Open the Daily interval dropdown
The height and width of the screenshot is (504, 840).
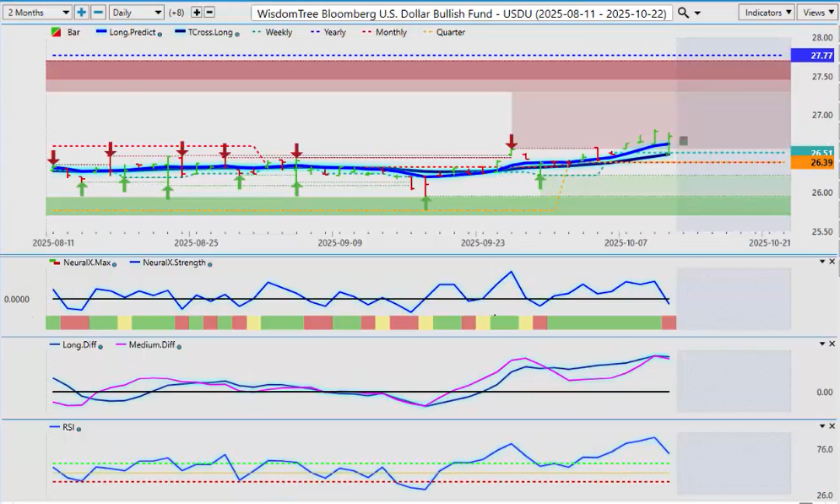click(x=136, y=13)
